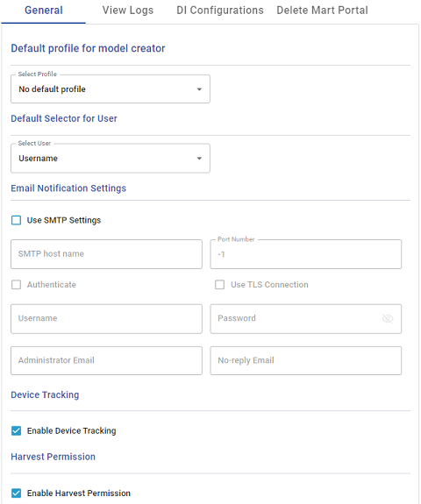Toggle password visibility eye icon
This screenshot has height=504, width=421.
pos(387,318)
